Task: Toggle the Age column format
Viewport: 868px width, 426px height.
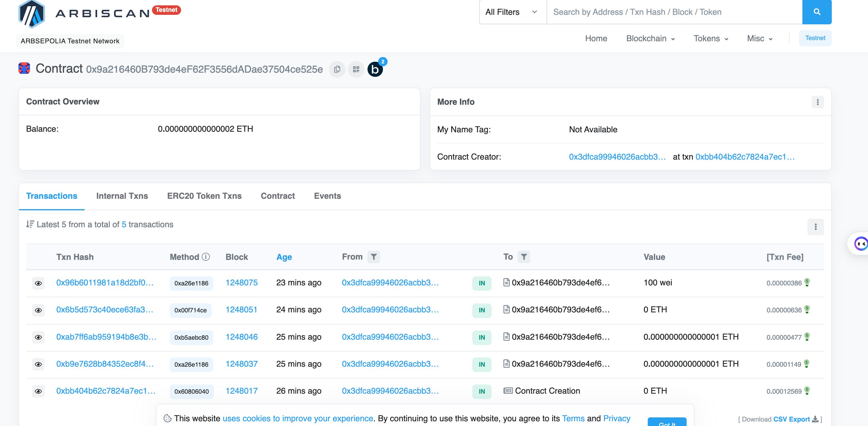Action: [x=284, y=257]
